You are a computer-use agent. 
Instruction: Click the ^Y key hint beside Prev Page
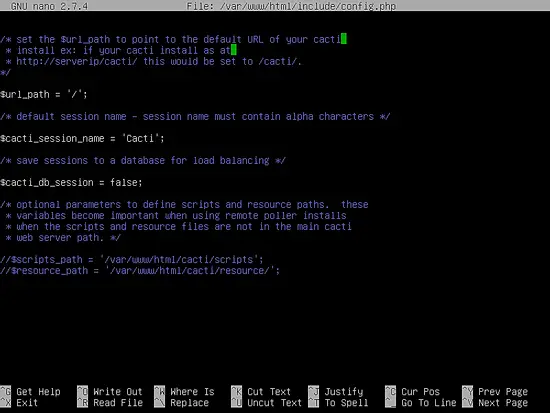[468, 392]
